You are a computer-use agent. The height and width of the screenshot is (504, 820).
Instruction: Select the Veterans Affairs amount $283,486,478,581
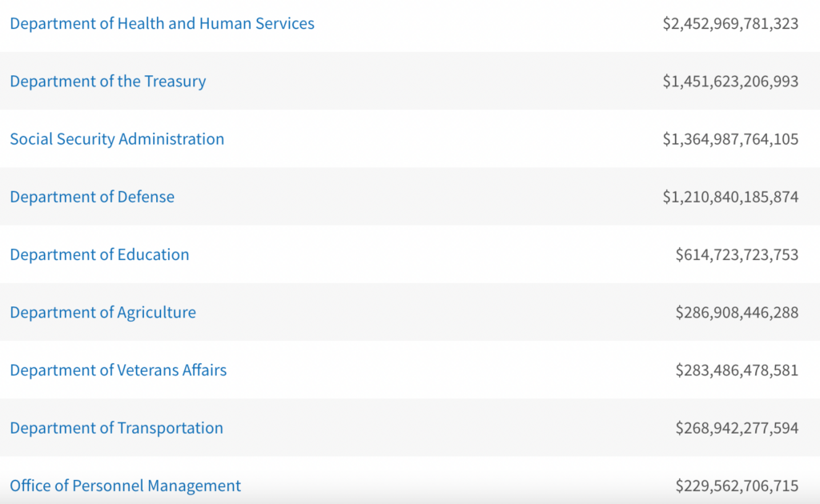pos(737,370)
